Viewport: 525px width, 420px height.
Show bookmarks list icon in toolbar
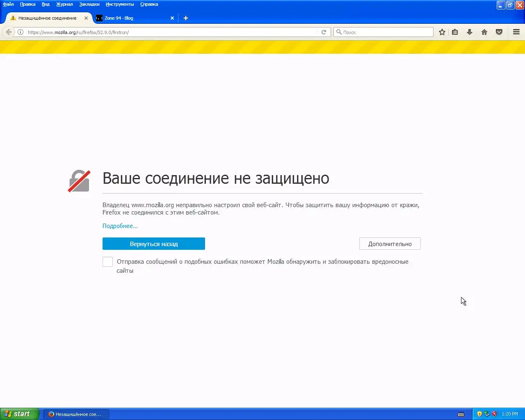455,32
